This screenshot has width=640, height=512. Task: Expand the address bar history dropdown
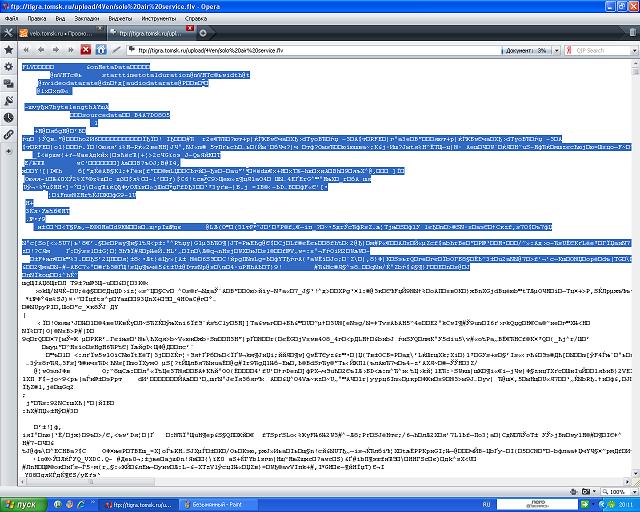pyautogui.click(x=556, y=50)
